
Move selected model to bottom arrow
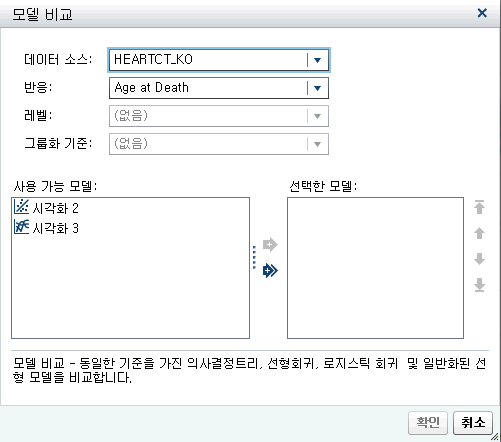[479, 285]
